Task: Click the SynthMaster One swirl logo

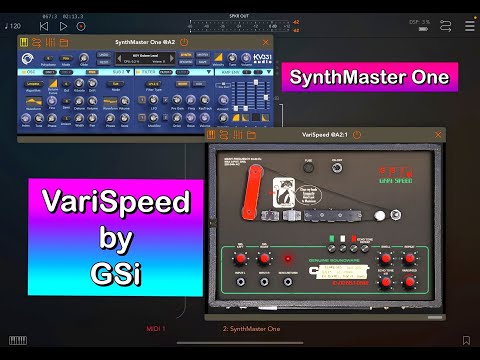Action: click(x=27, y=59)
